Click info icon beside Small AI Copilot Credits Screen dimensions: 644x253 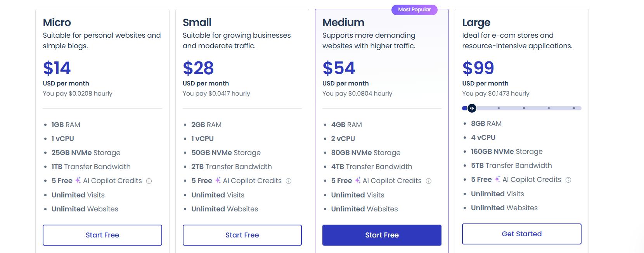(x=289, y=181)
